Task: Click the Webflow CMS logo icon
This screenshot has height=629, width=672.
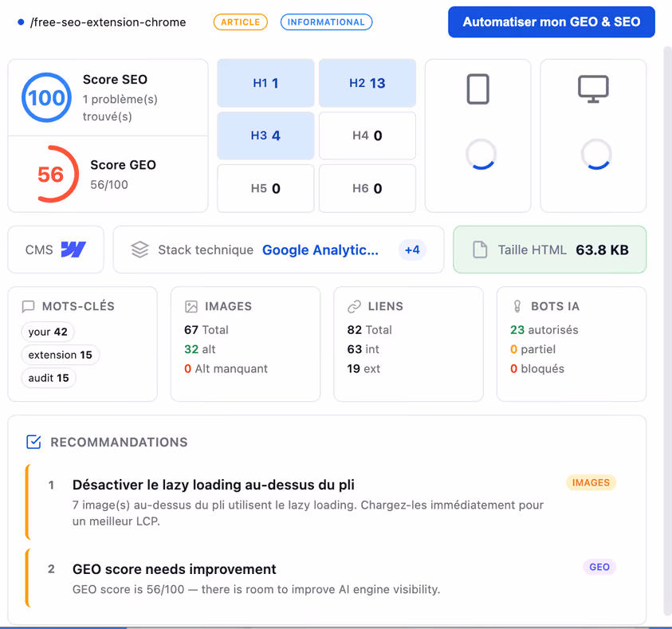Action: [x=73, y=250]
